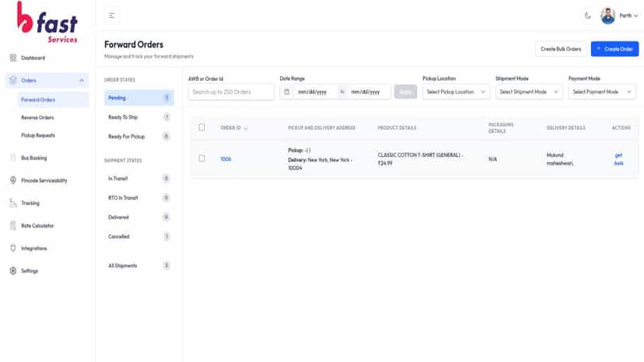Open the Select Pickup Location dropdown
The height and width of the screenshot is (362, 644).
click(456, 92)
